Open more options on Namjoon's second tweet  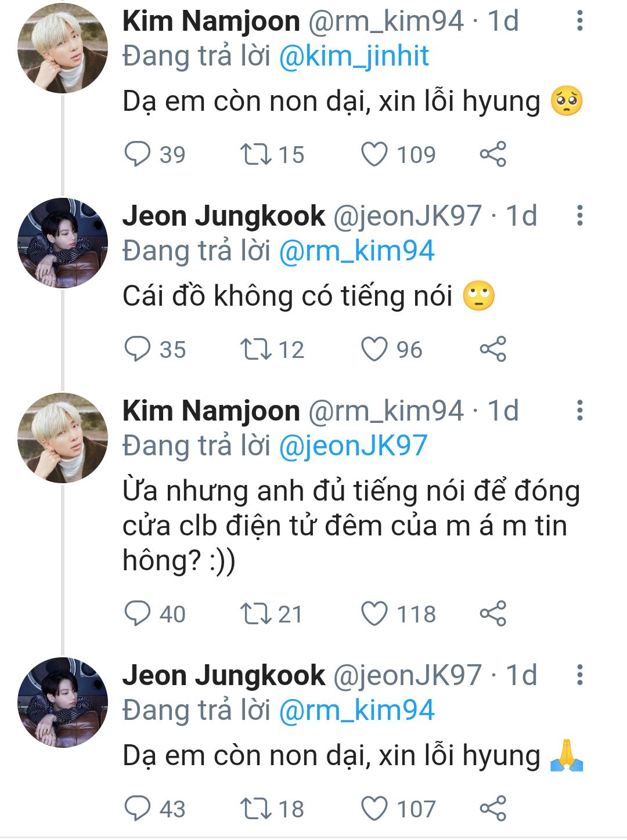(x=579, y=411)
